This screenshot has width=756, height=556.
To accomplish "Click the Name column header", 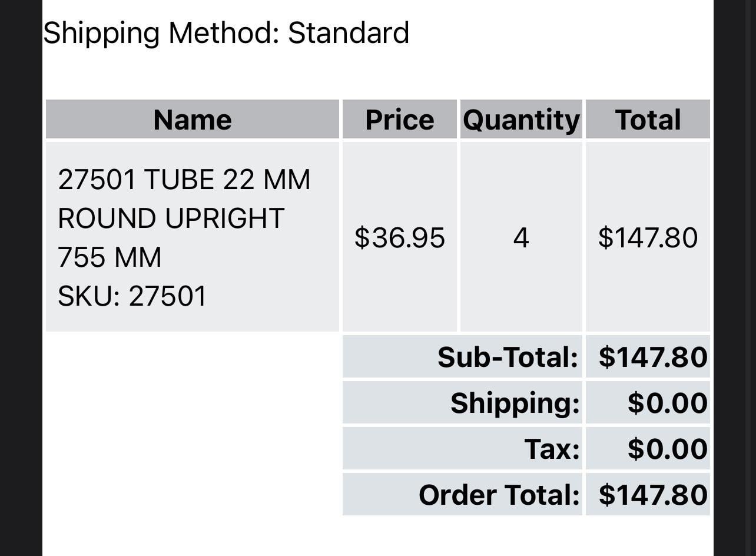I will 193,120.
